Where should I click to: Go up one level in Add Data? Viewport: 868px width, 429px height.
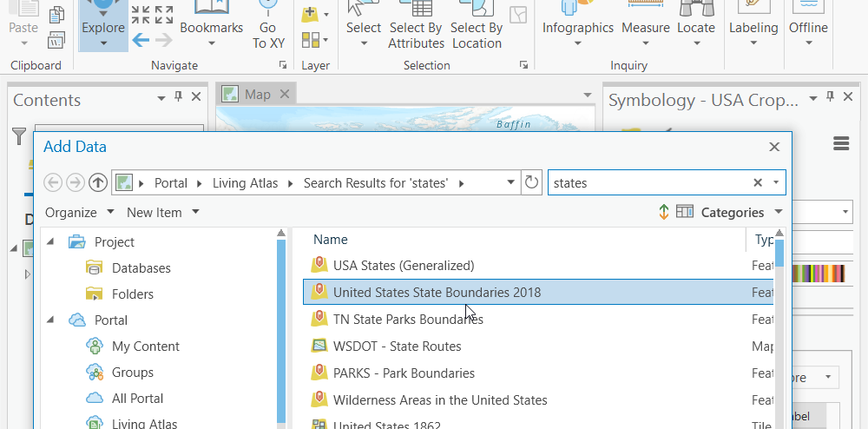[x=98, y=182]
